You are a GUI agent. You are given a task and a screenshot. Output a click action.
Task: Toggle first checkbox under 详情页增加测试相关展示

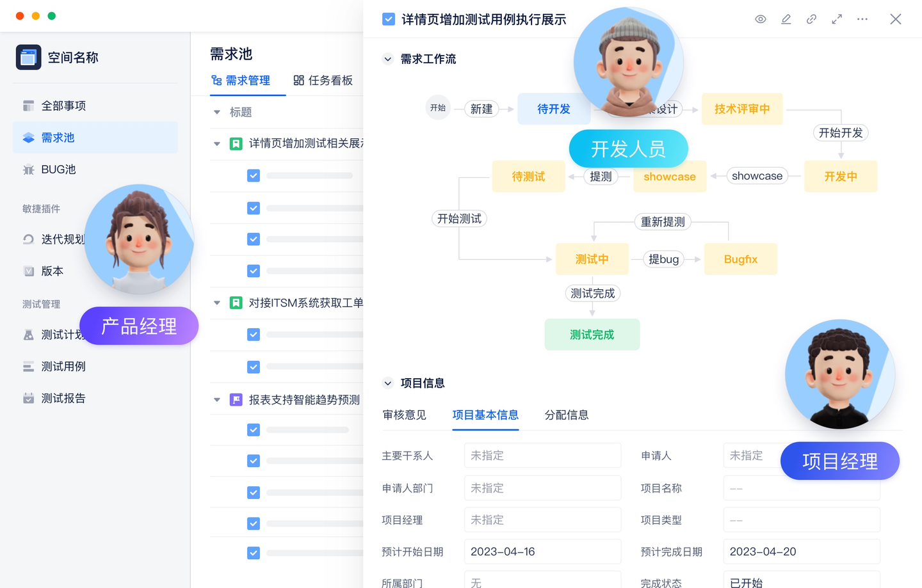pyautogui.click(x=254, y=175)
